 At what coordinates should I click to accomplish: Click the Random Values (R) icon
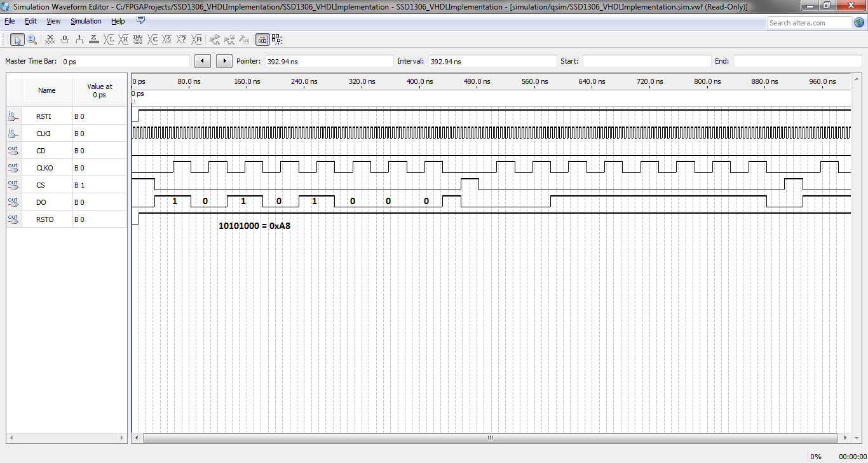pyautogui.click(x=198, y=39)
